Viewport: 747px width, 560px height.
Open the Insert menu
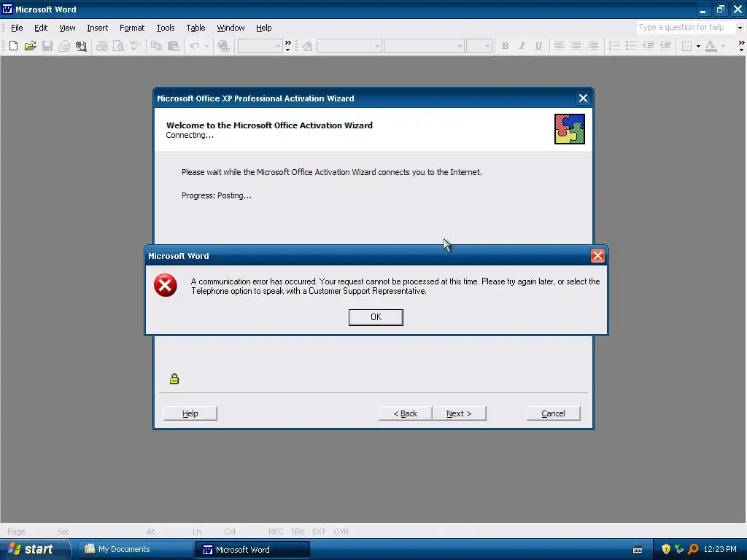tap(97, 28)
